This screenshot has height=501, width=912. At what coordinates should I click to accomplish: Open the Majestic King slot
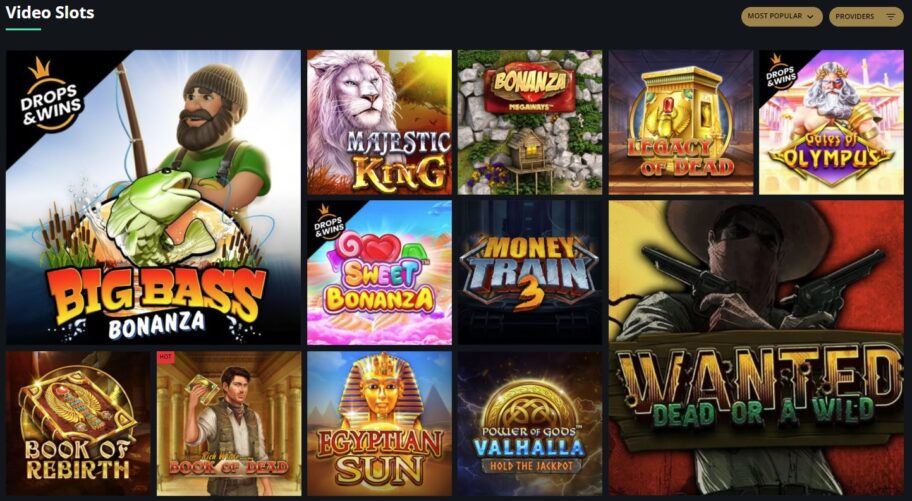click(379, 122)
